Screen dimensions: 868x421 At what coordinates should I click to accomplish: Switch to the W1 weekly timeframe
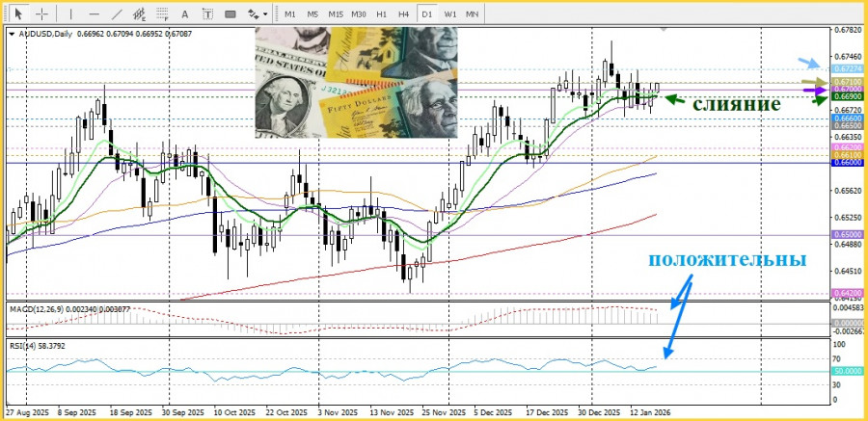click(450, 14)
